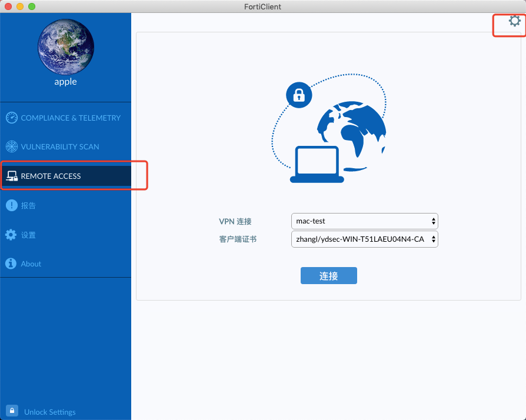Open the About page
526x420 pixels.
click(66, 264)
